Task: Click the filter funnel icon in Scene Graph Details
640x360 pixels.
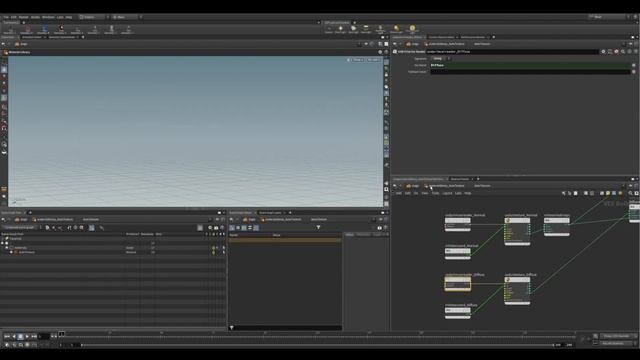Action: (x=318, y=227)
